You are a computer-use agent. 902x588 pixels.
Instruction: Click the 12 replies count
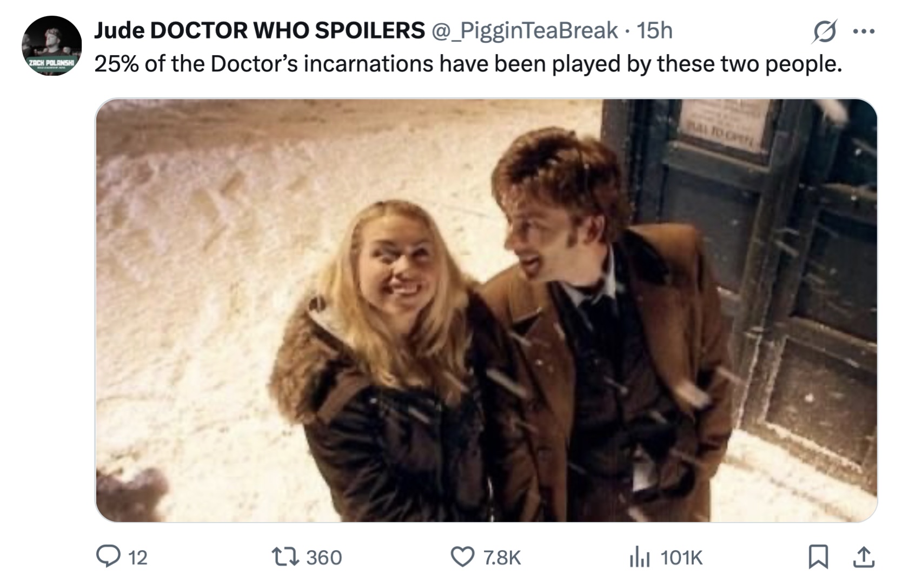coord(138,557)
